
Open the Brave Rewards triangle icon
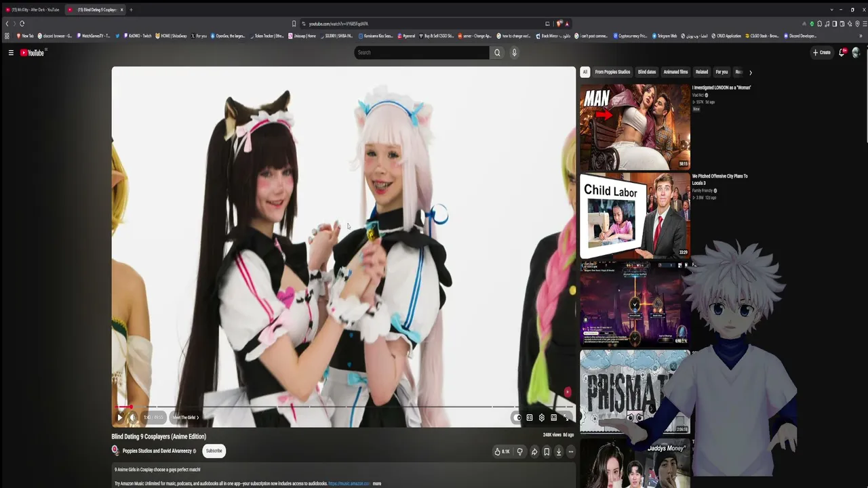click(x=567, y=24)
